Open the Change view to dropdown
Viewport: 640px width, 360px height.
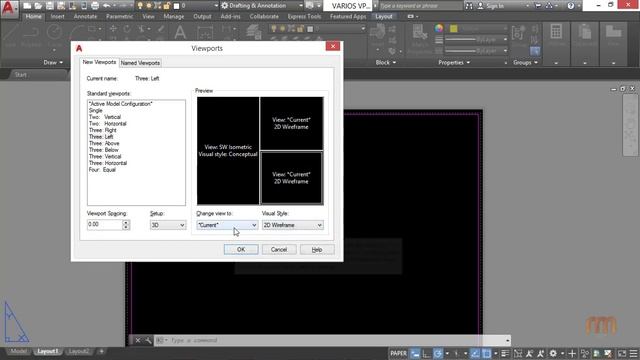click(x=227, y=225)
